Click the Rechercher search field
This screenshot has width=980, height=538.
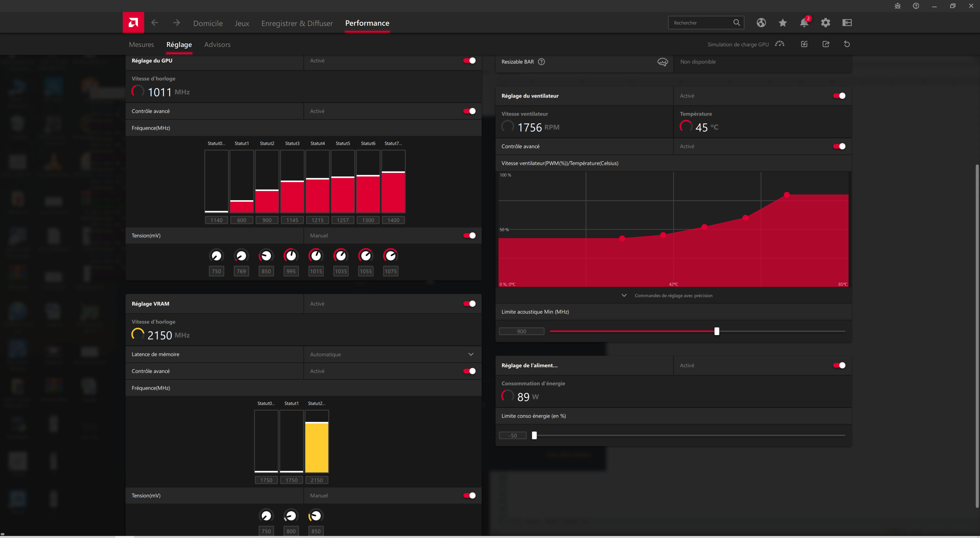[700, 23]
